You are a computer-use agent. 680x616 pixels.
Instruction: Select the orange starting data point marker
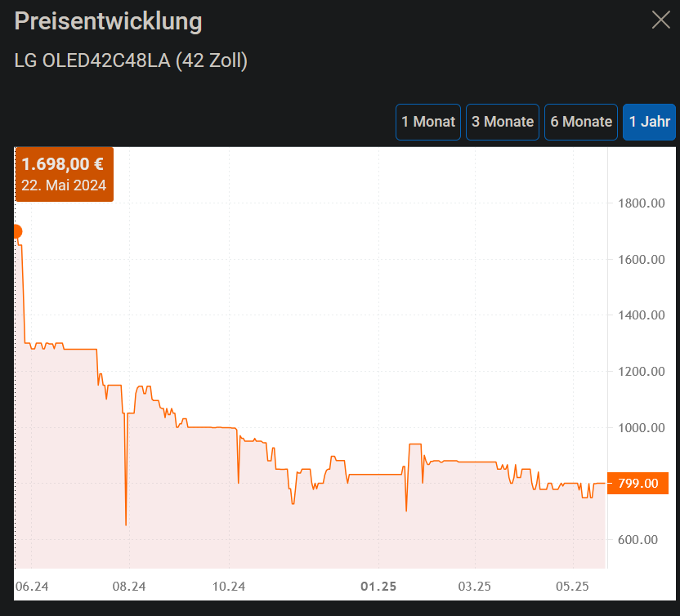16,232
